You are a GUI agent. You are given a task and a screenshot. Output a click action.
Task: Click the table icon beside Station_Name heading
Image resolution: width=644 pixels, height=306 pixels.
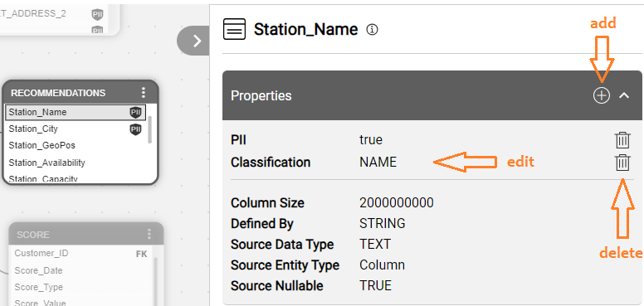(x=234, y=30)
